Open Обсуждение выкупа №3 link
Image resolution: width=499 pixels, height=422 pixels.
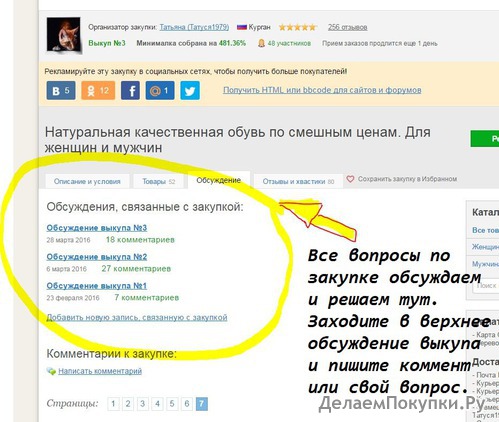click(97, 228)
